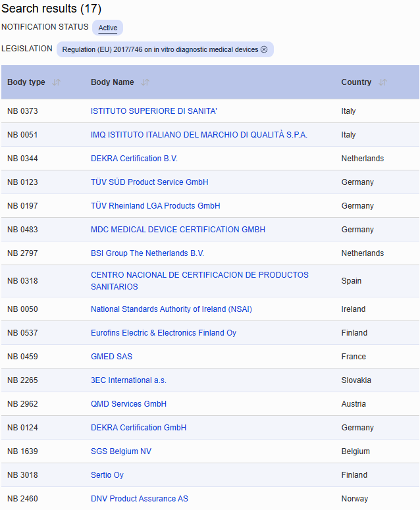Select the NB 0344 cell
The height and width of the screenshot is (510, 420).
(22, 159)
